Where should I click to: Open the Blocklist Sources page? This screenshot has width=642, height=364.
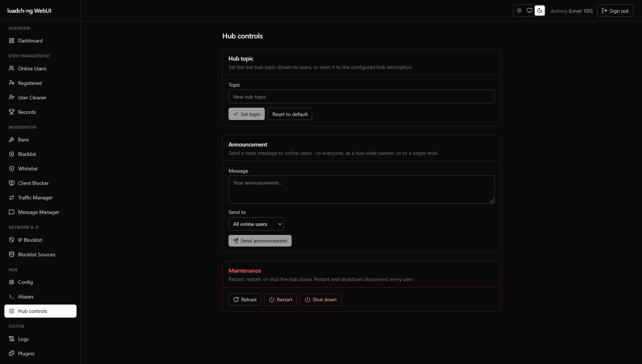(40, 255)
